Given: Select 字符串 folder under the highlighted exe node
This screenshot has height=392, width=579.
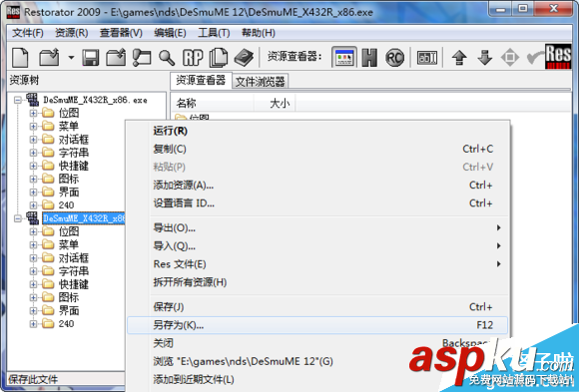Looking at the screenshot, I should (x=74, y=271).
